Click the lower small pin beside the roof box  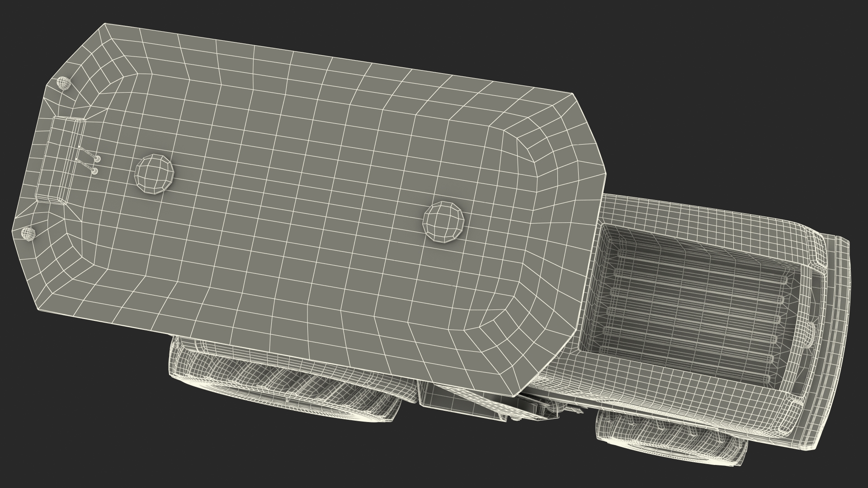pos(94,171)
